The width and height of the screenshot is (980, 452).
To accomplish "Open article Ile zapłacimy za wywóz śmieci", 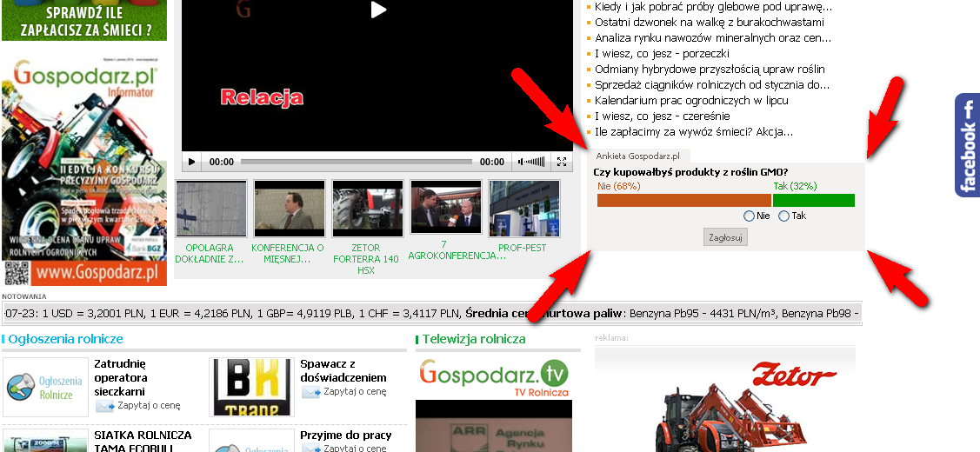I will point(694,132).
